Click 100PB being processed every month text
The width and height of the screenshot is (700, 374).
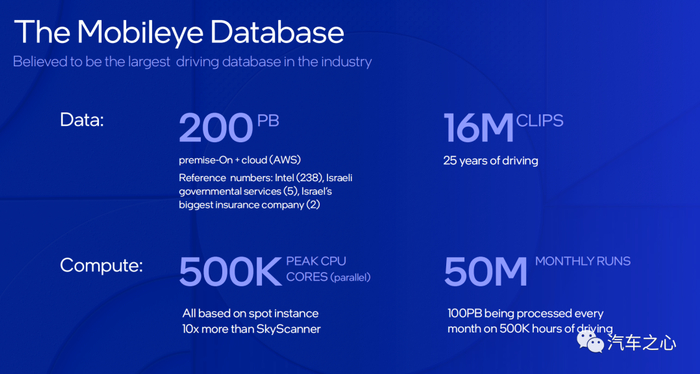(x=530, y=321)
